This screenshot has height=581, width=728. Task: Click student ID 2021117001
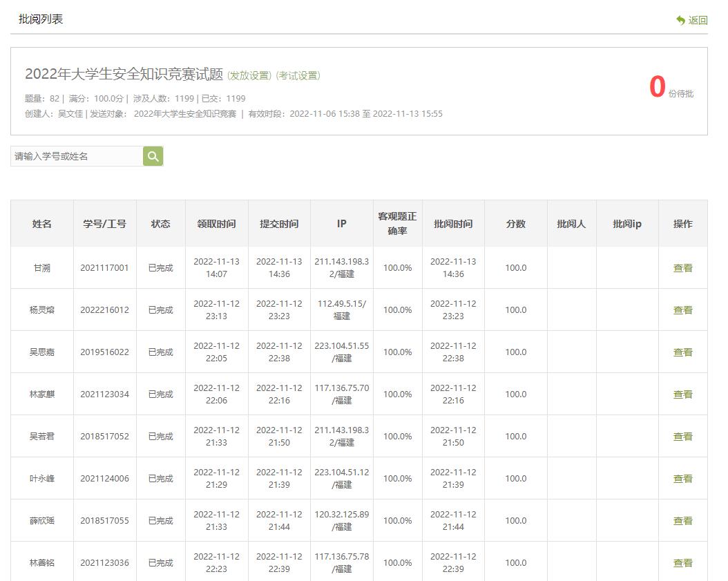[104, 268]
